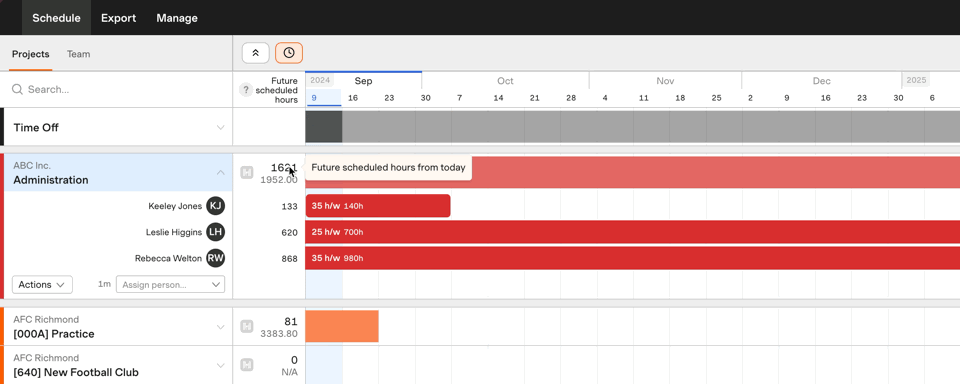Click the H icon beside Practice hours
The image size is (960, 384).
point(247,326)
